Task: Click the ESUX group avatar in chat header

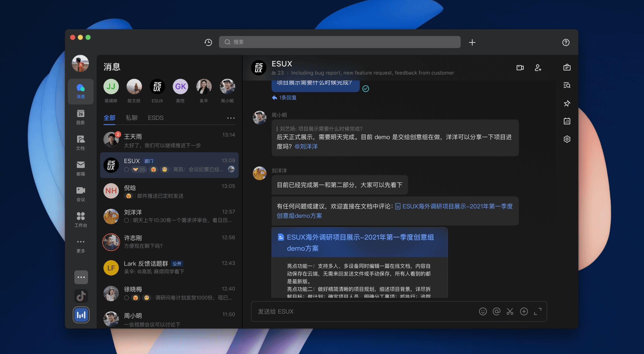Action: [259, 68]
